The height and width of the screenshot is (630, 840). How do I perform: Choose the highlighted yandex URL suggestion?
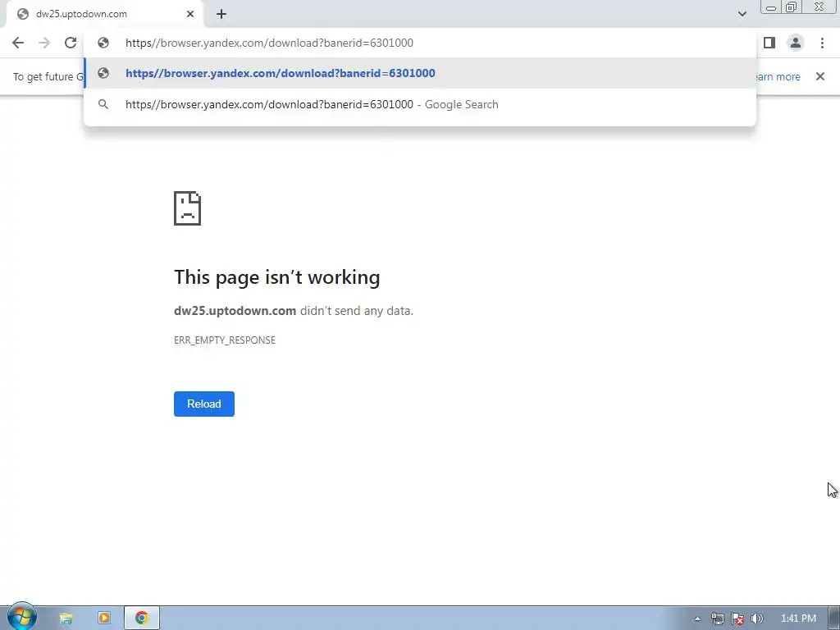tap(420, 73)
